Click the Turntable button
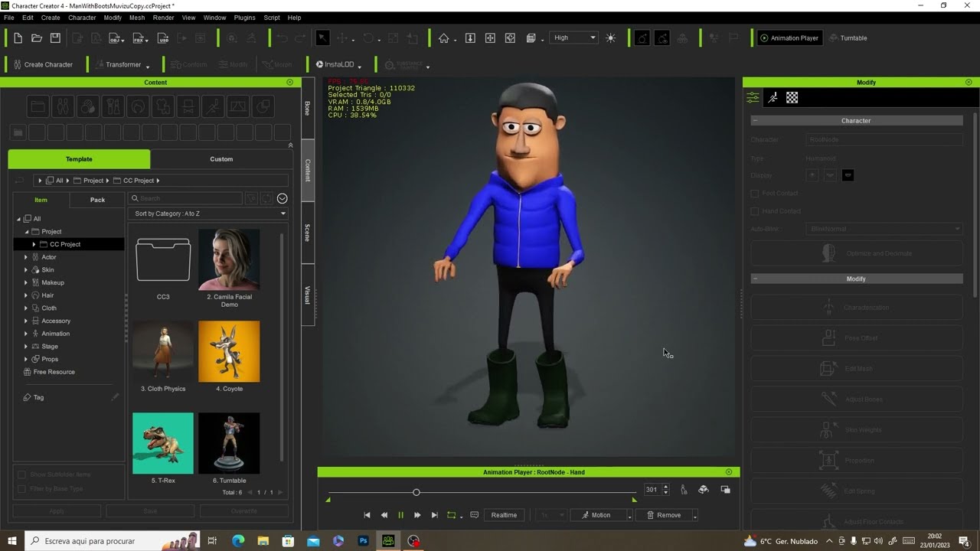980x551 pixels. pos(848,38)
